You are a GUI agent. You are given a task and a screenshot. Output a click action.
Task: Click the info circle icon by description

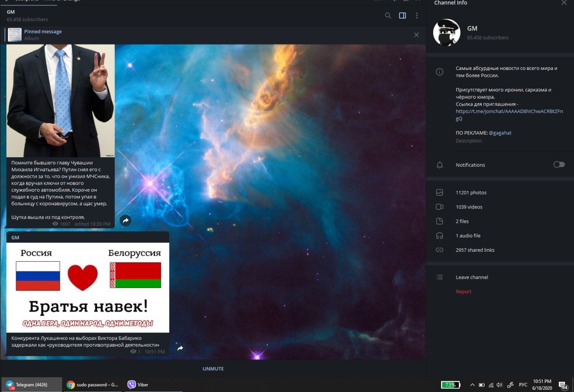click(439, 72)
